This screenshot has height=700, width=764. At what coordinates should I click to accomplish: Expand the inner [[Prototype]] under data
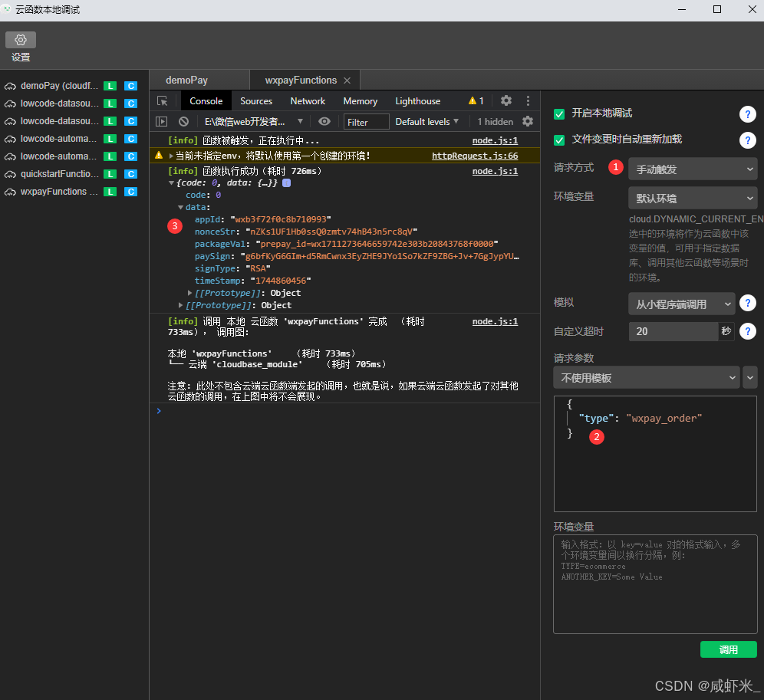(189, 293)
